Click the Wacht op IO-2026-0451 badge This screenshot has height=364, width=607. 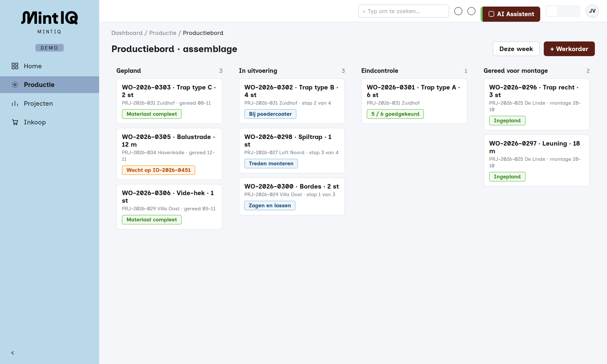point(159,170)
